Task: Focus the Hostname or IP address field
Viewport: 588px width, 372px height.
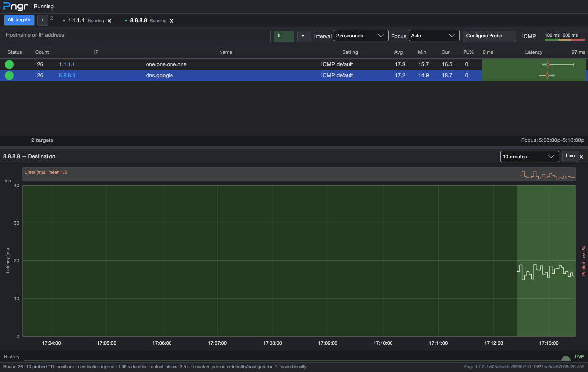Action: [x=137, y=36]
